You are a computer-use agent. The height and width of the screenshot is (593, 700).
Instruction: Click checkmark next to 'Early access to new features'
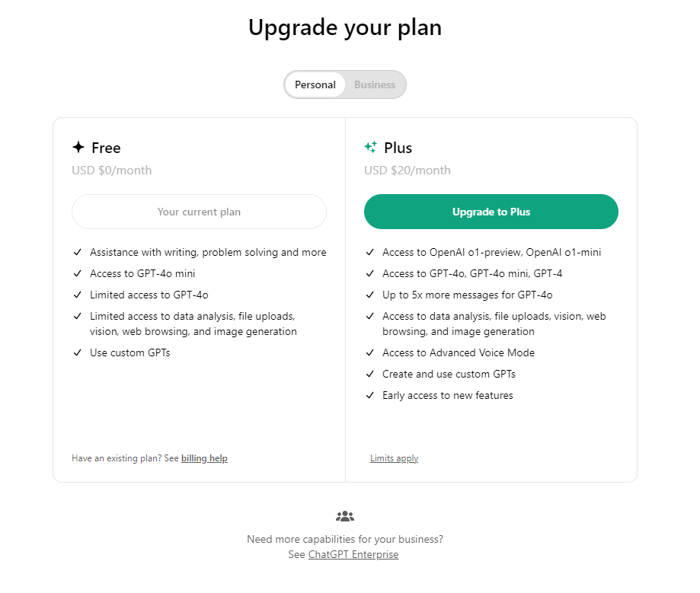pos(370,396)
